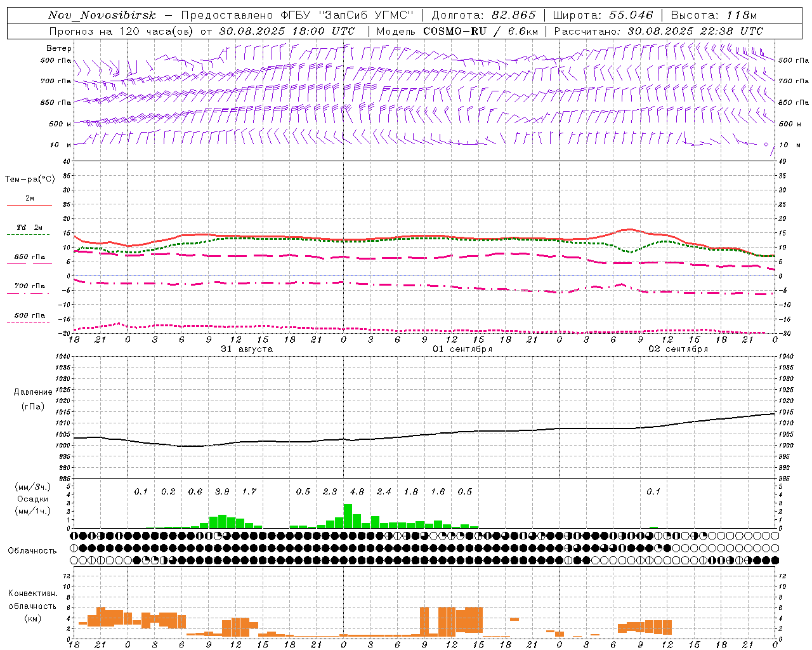Click the 0.6 precipitation total value
The width and height of the screenshot is (812, 650).
point(195,491)
